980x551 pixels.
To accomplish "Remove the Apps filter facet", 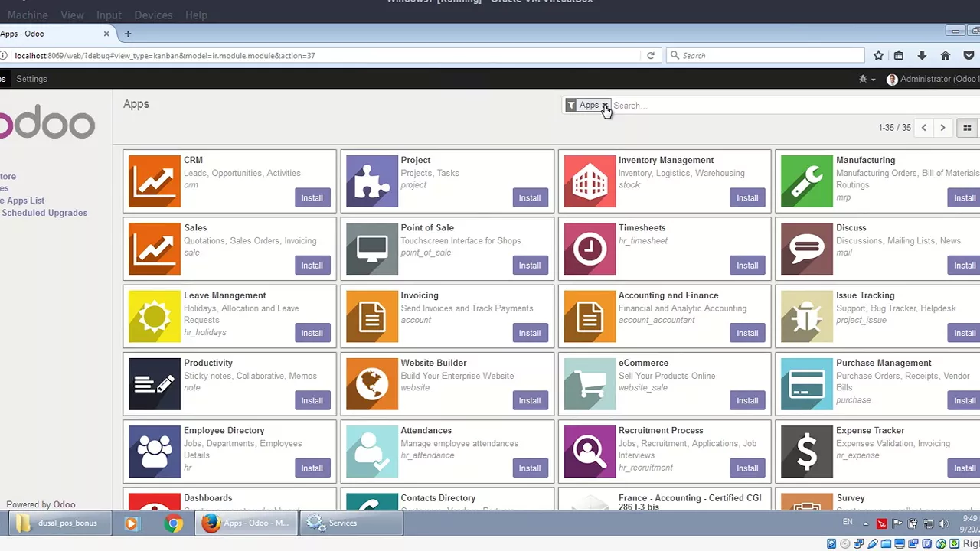I will (605, 106).
